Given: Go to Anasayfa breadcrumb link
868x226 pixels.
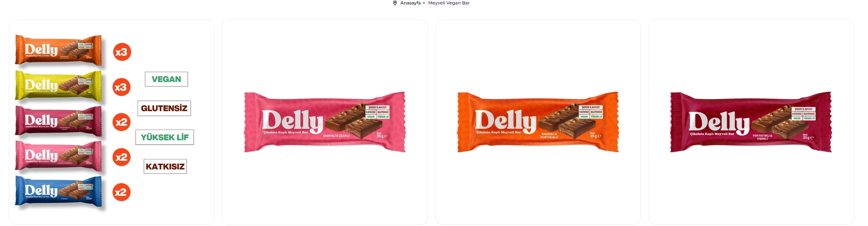Looking at the screenshot, I should click(410, 3).
